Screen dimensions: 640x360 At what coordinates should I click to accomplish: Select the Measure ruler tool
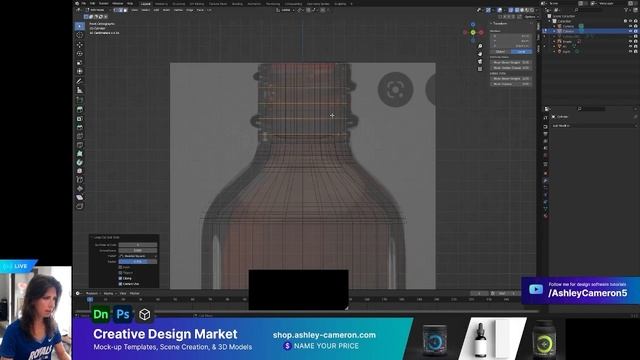coord(80,90)
